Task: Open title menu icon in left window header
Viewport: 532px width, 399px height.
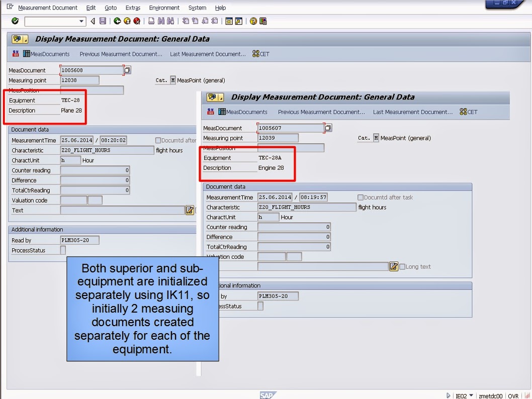Action: 20,39
